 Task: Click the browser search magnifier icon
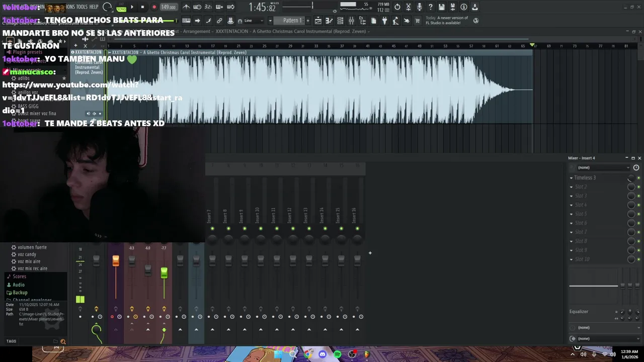coord(63,341)
